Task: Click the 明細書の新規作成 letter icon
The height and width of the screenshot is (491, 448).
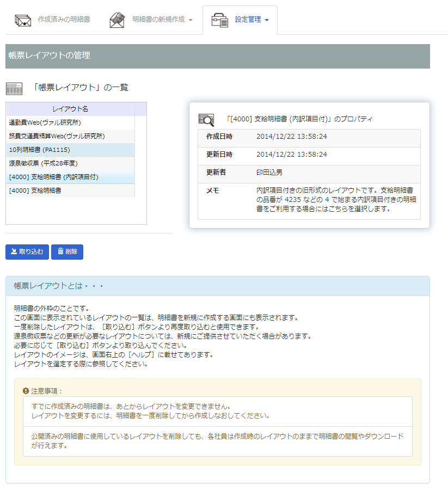Action: (x=117, y=20)
